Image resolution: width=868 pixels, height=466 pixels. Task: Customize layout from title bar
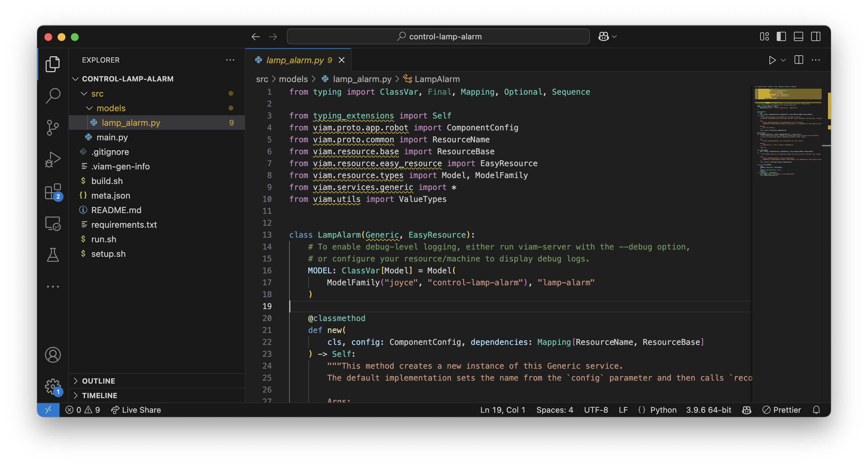[x=764, y=36]
